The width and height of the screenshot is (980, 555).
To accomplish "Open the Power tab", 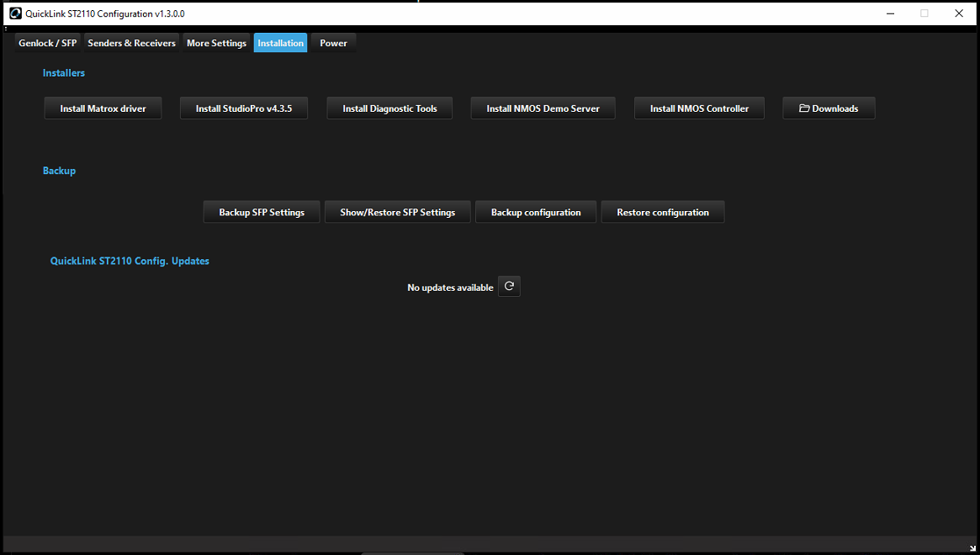I will pyautogui.click(x=333, y=43).
